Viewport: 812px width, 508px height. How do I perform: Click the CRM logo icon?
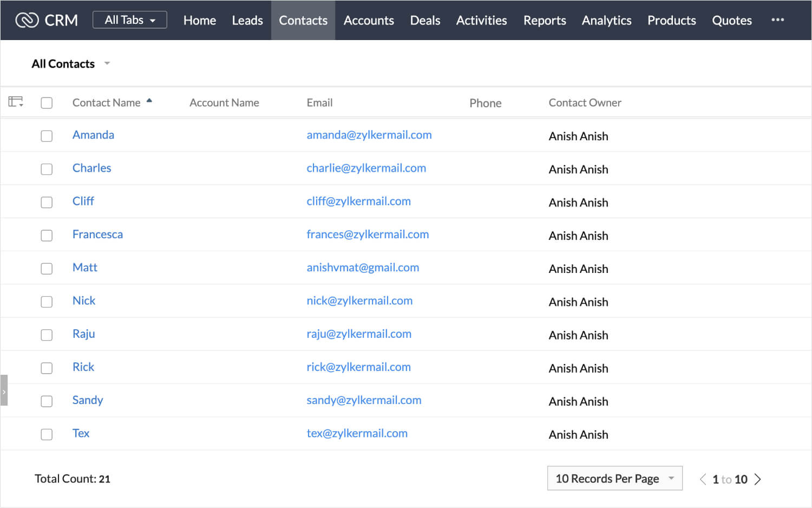tap(27, 20)
